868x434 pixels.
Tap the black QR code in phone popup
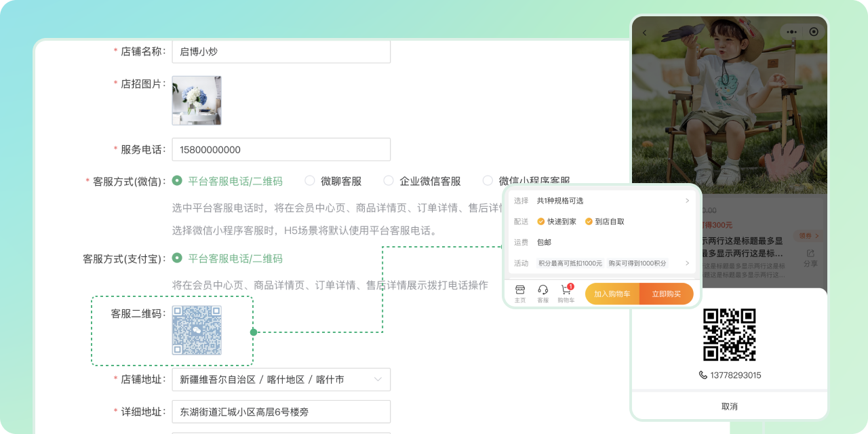click(730, 335)
